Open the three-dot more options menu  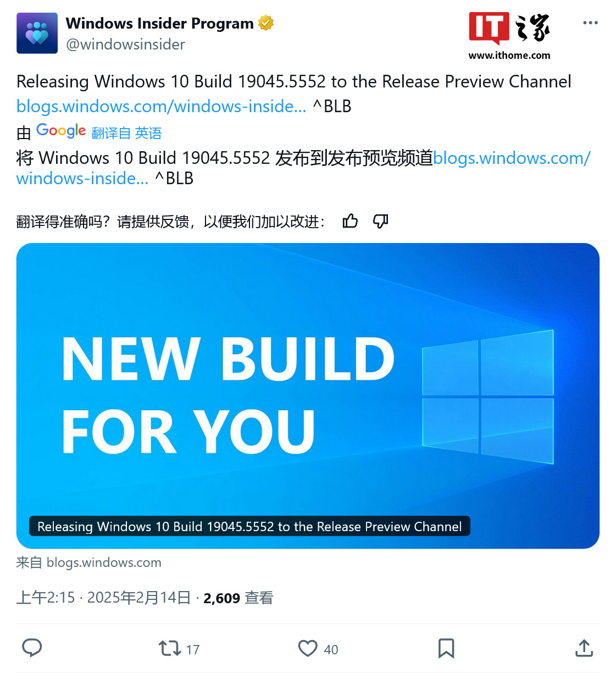point(590,23)
